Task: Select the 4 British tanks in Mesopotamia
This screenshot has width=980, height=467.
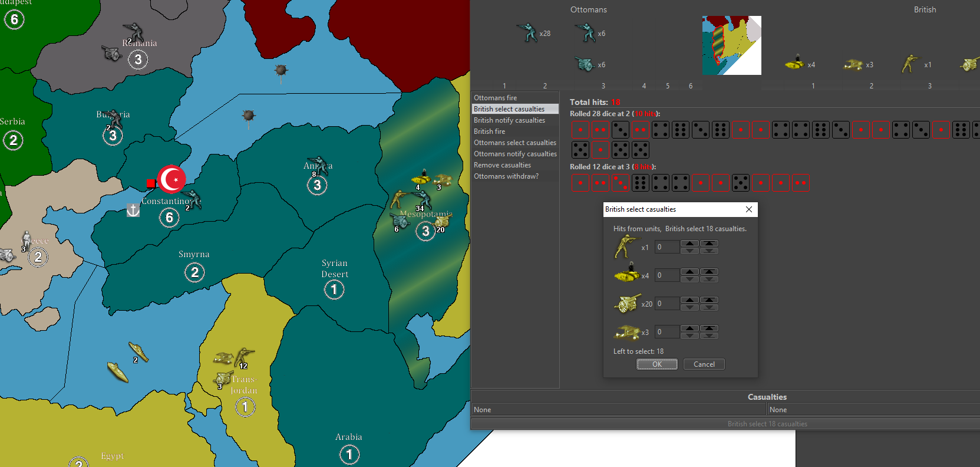Action: [421, 177]
